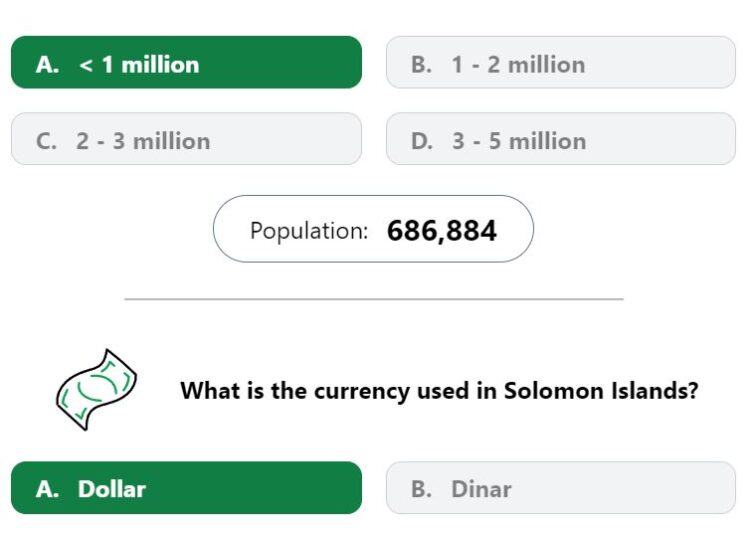Click the word 'currency' in the question
750x536 pixels.
click(x=361, y=393)
